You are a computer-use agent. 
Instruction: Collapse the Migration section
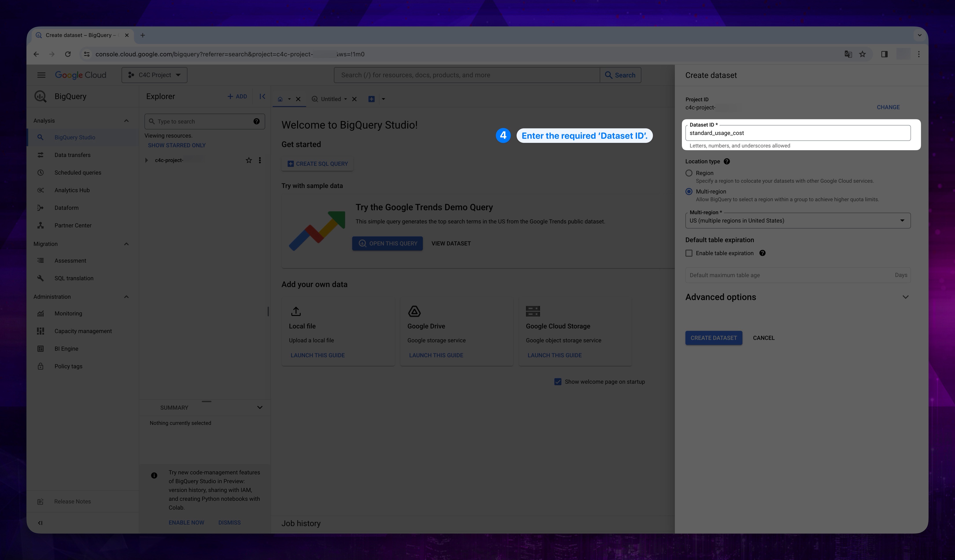point(126,244)
